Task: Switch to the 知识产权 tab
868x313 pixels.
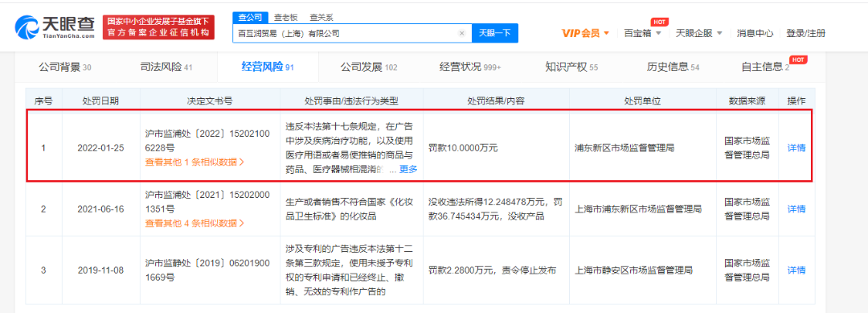Action: [x=572, y=67]
